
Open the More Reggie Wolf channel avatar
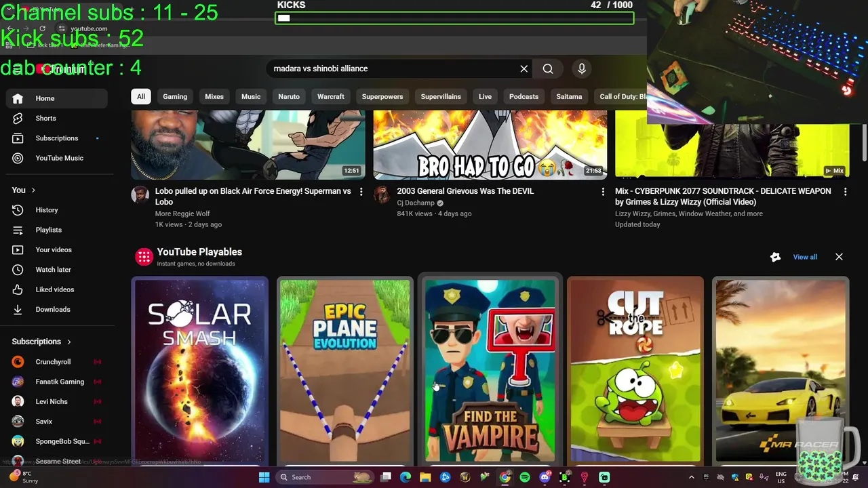pyautogui.click(x=140, y=195)
